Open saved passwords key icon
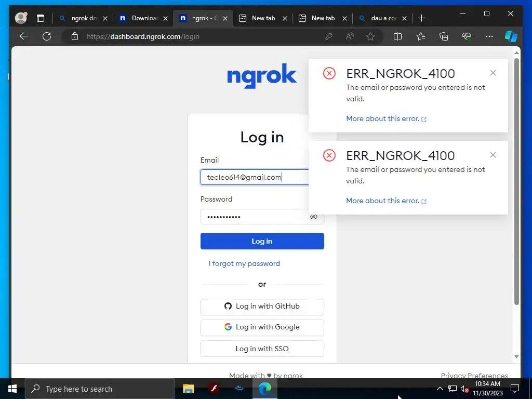 (x=328, y=36)
